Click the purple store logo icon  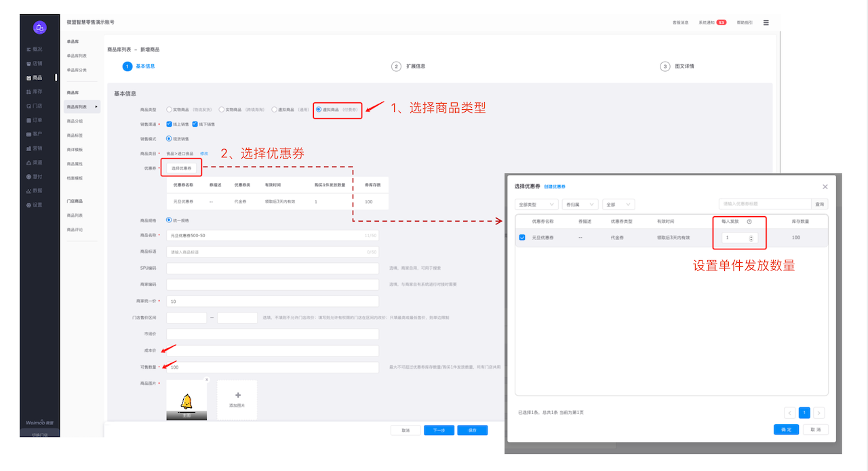(40, 28)
